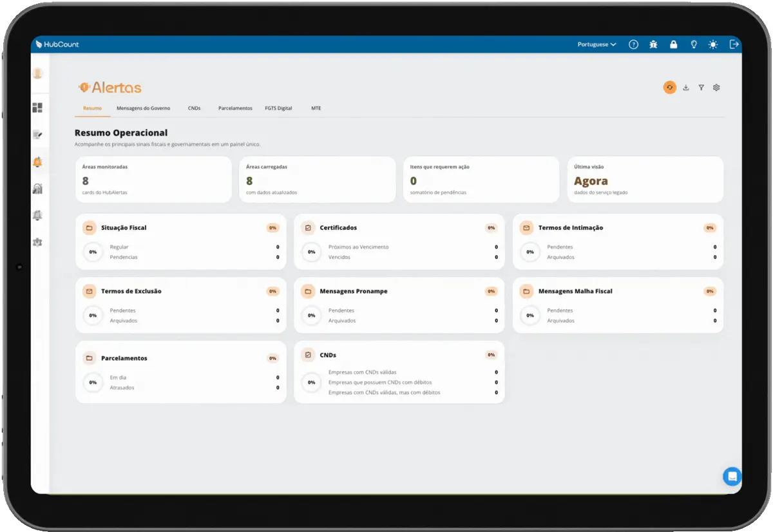Open the Áreas carregadas summary card
This screenshot has width=773, height=532.
(x=318, y=180)
